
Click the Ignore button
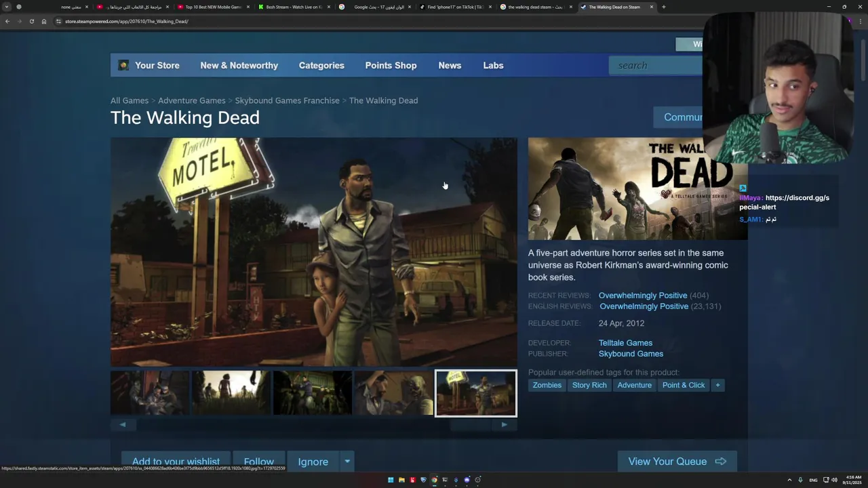[x=313, y=462]
